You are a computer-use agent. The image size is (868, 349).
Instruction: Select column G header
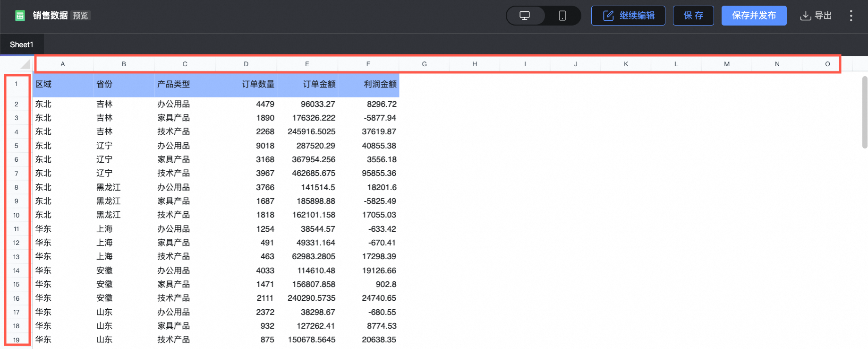point(424,64)
